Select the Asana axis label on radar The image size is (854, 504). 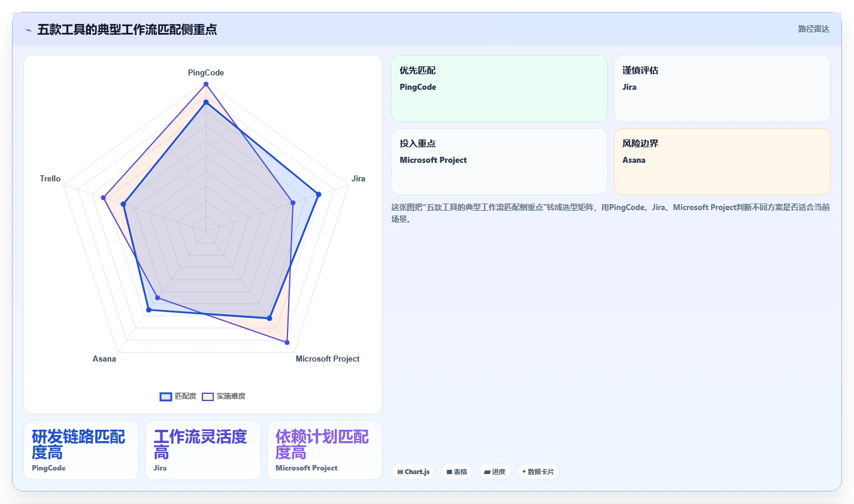(104, 359)
